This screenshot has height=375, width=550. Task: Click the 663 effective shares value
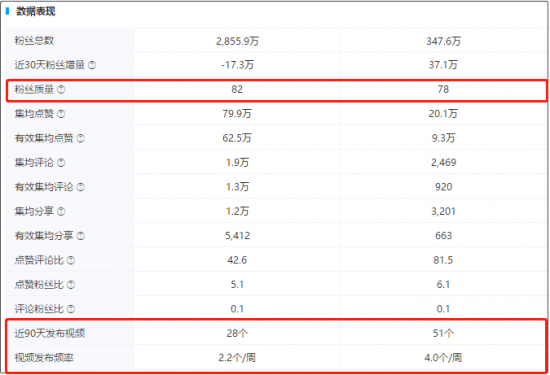pyautogui.click(x=443, y=236)
